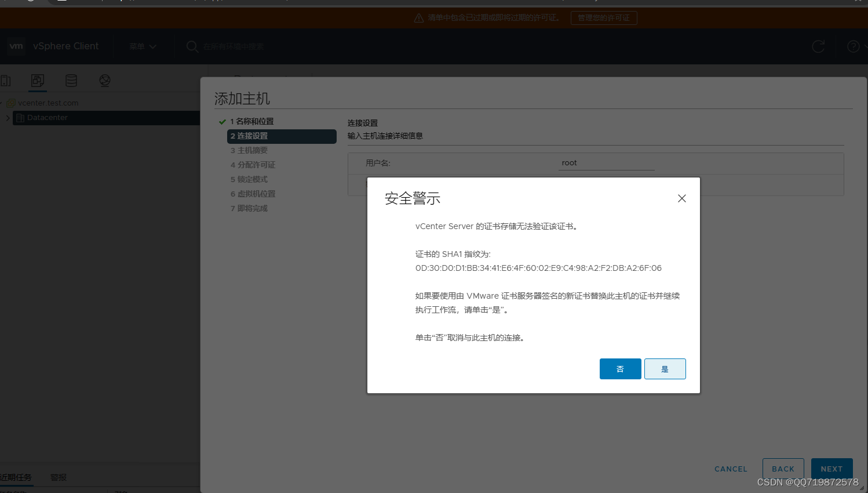
Task: Select wizard step 3 主机摘要
Action: click(249, 150)
